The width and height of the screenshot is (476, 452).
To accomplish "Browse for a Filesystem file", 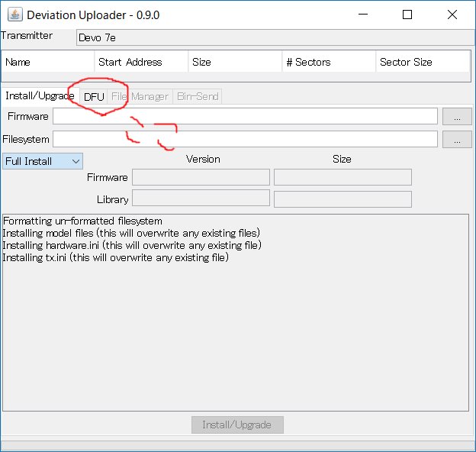I will pos(457,140).
